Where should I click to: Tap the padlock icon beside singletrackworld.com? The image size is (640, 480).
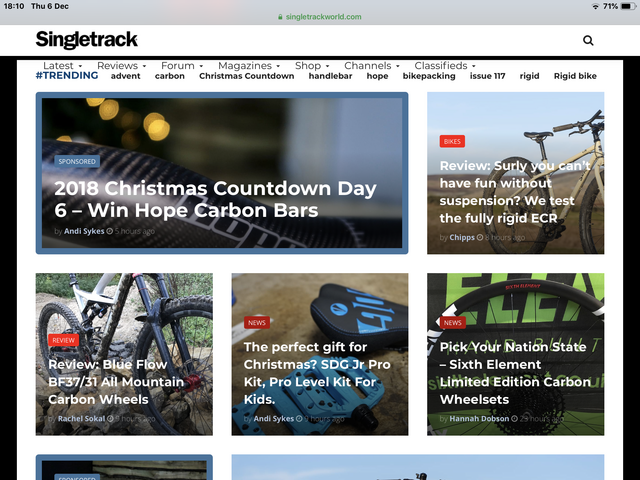click(280, 17)
